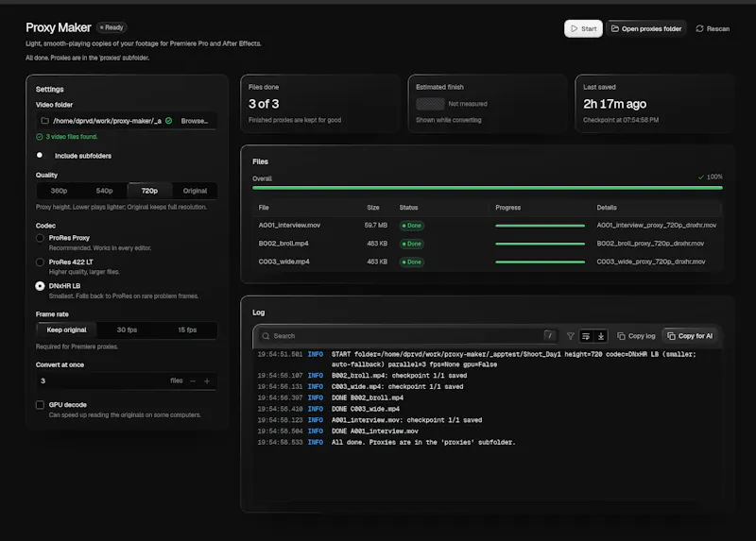Click B002_broll_proxy_720p_dnxhr.mov details

tap(650, 244)
